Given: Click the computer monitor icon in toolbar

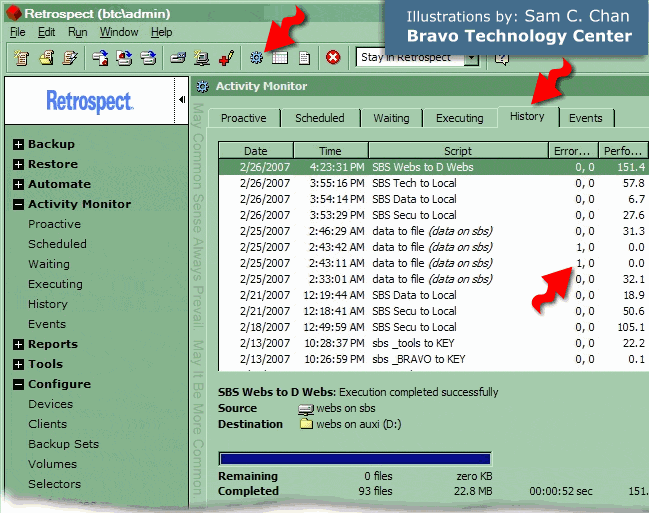Looking at the screenshot, I should click(202, 58).
